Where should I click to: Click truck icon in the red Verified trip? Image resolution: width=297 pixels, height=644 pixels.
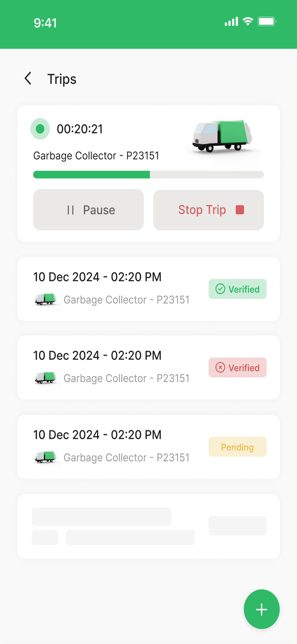point(46,377)
